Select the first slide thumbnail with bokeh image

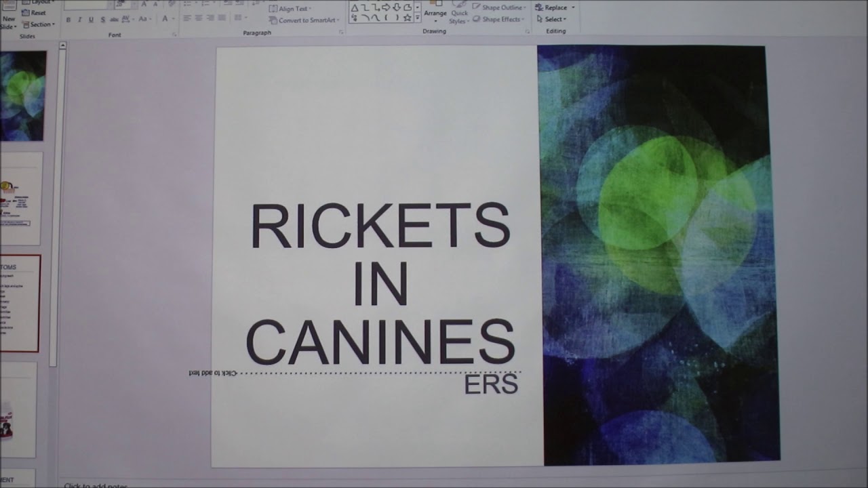pos(22,96)
